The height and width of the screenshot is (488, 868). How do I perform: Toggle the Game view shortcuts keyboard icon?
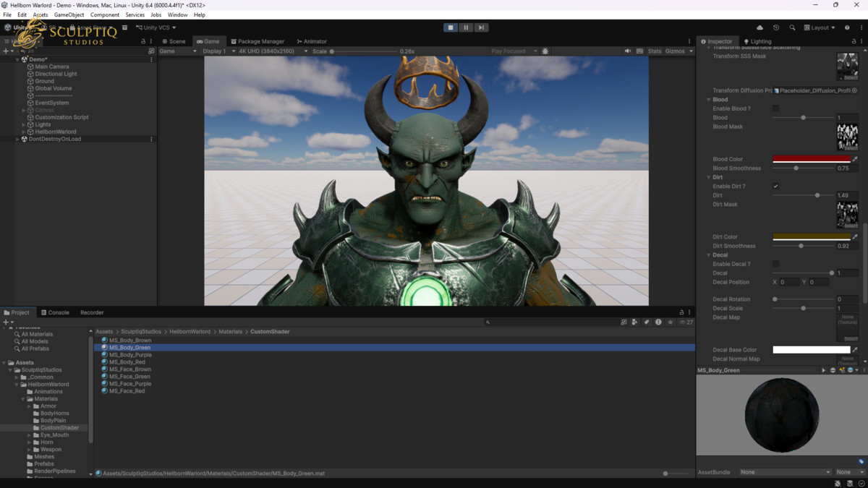639,51
